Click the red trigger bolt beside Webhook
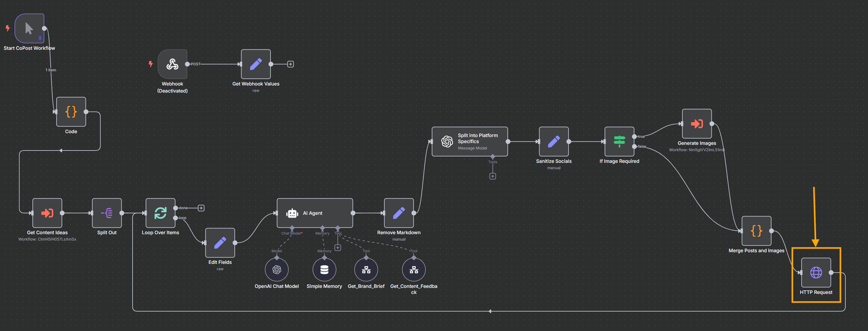The image size is (868, 331). pyautogui.click(x=151, y=64)
